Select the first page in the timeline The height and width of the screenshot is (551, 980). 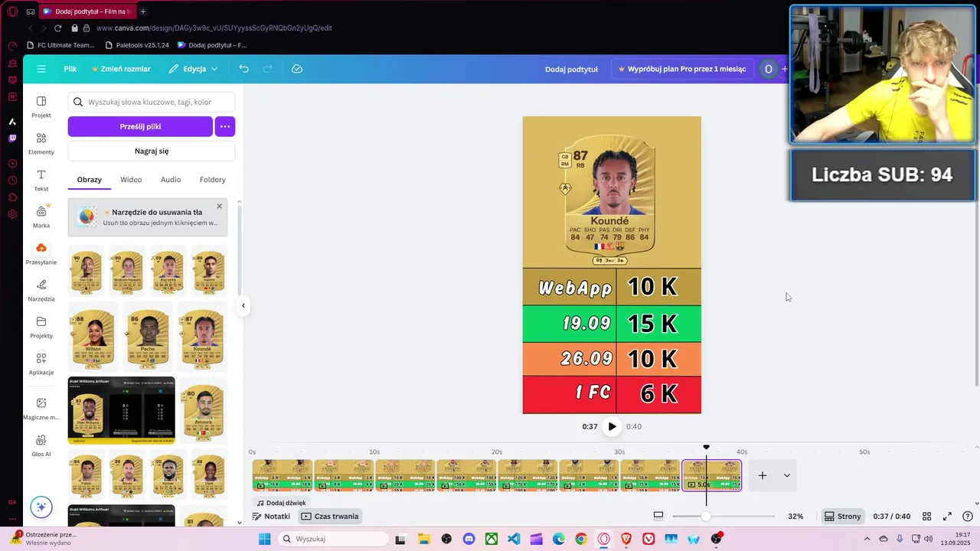(283, 475)
